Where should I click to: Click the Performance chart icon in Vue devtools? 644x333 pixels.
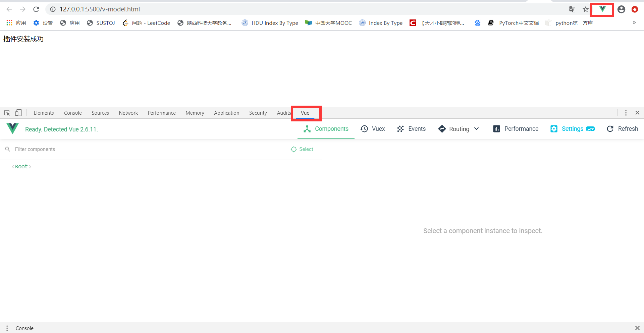497,129
